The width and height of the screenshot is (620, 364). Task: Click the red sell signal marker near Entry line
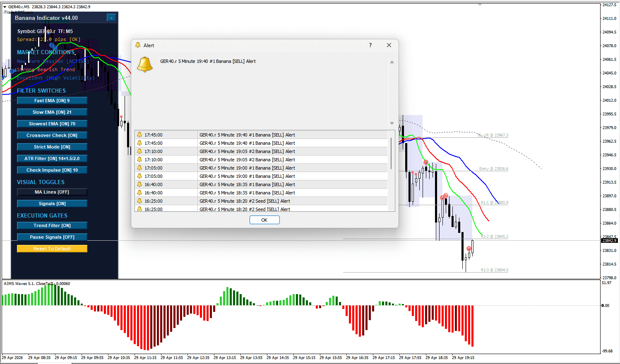[x=426, y=162]
